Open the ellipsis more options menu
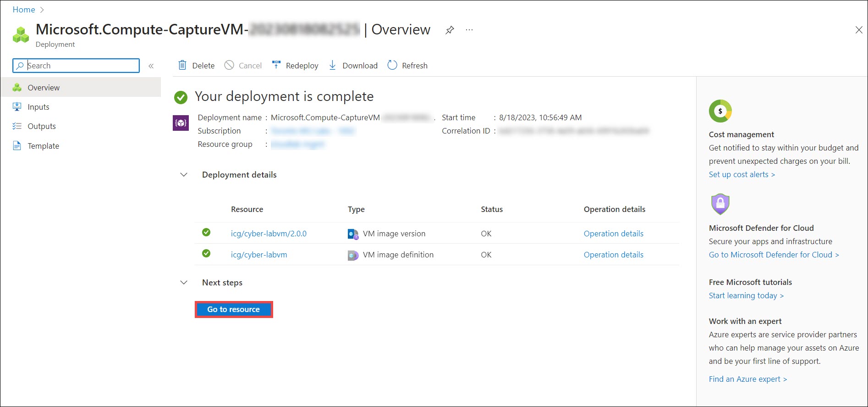868x407 pixels. (x=469, y=30)
